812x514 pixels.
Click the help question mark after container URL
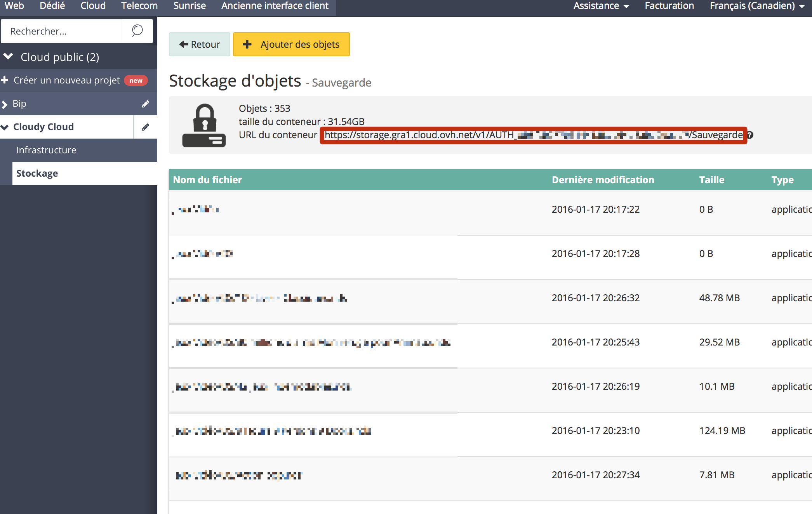pos(750,135)
